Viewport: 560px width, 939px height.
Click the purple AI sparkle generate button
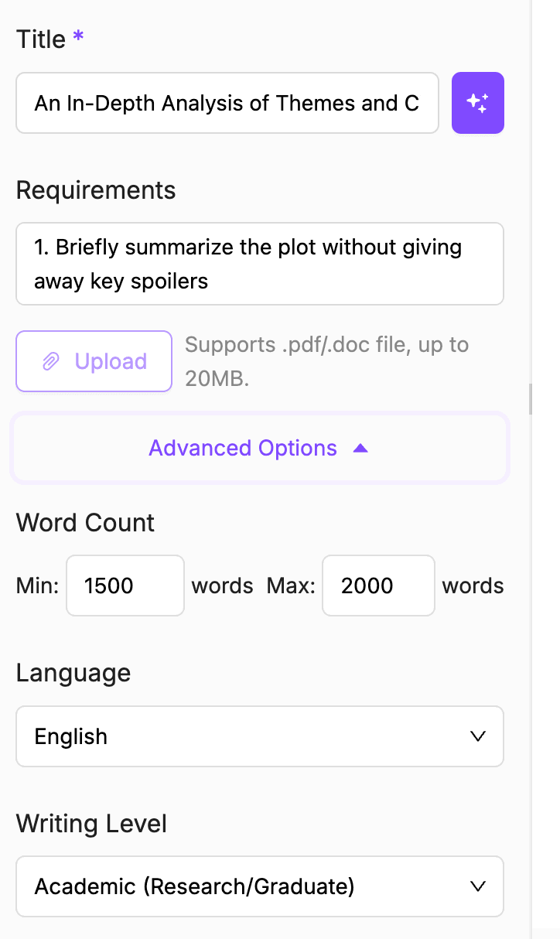tap(477, 103)
